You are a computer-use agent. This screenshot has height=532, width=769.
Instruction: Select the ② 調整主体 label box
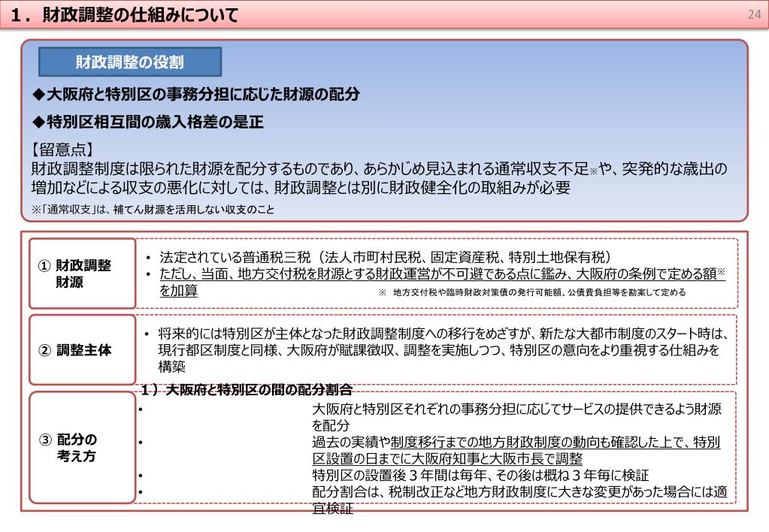pos(83,349)
